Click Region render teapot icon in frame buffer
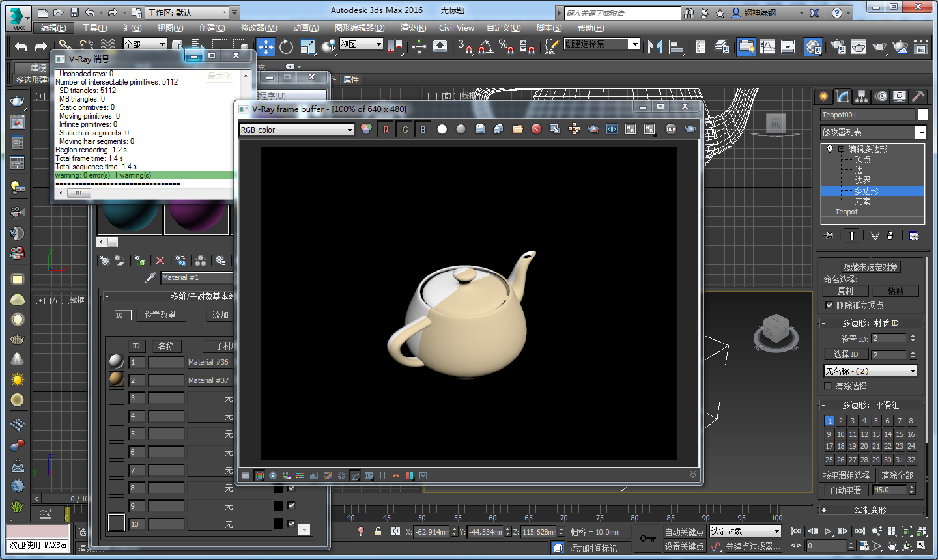This screenshot has height=560, width=938. tap(593, 129)
